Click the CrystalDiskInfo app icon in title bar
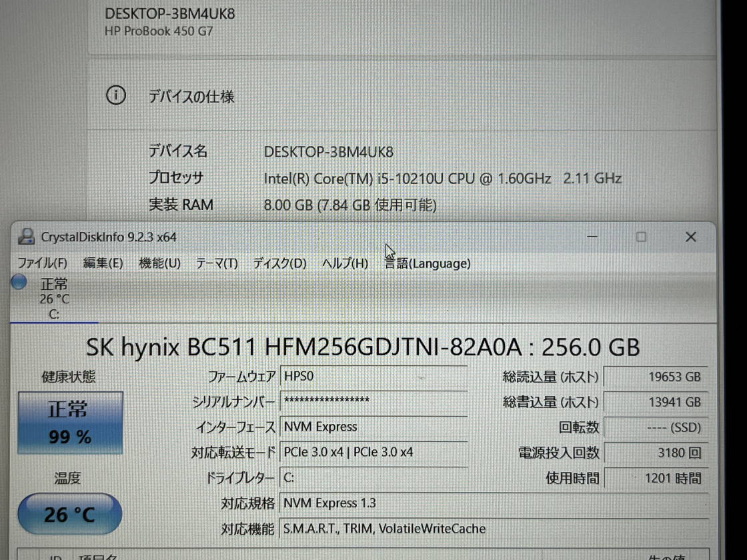 pos(26,237)
